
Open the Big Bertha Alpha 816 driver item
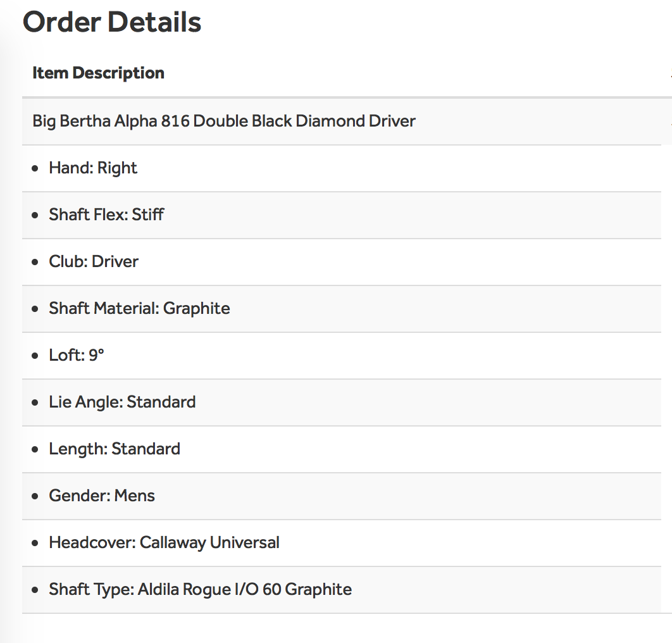(x=224, y=121)
